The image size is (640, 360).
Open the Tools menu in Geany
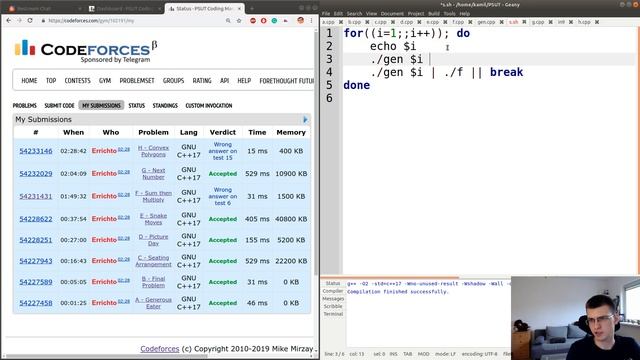click(x=449, y=13)
